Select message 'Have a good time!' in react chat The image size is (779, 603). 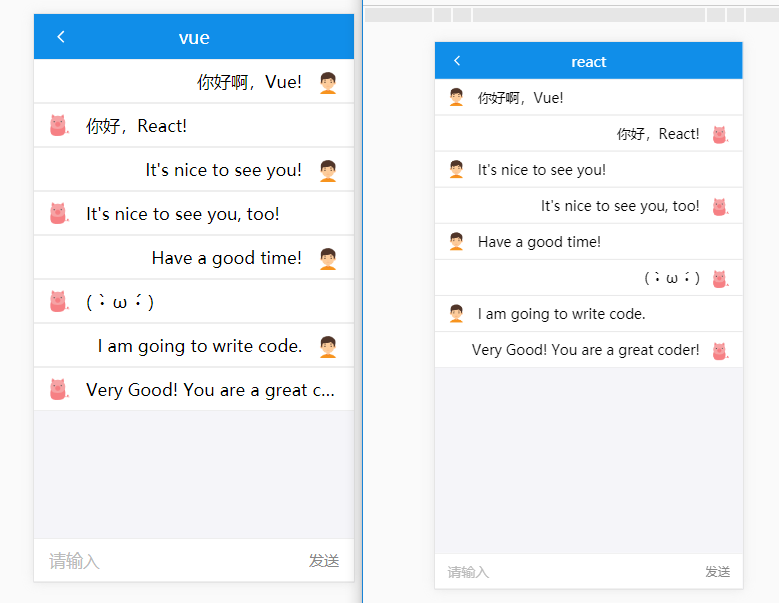[539, 242]
